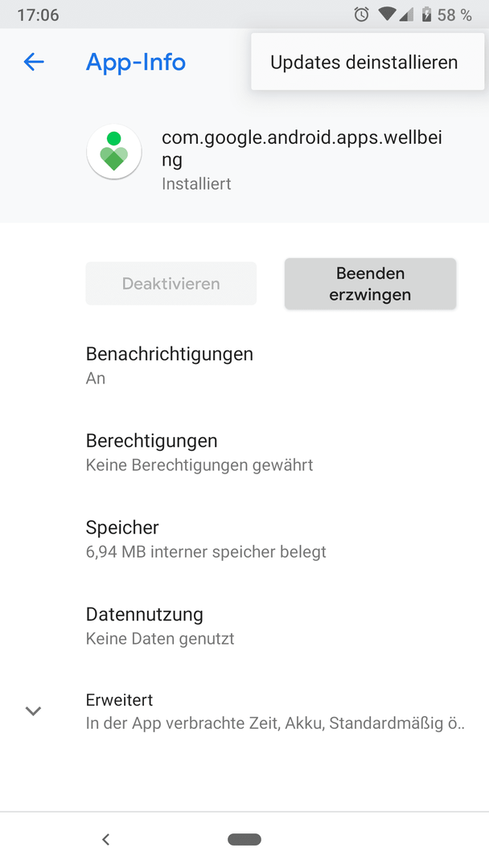
Task: Open Benachrichtigungen settings
Action: (x=244, y=366)
